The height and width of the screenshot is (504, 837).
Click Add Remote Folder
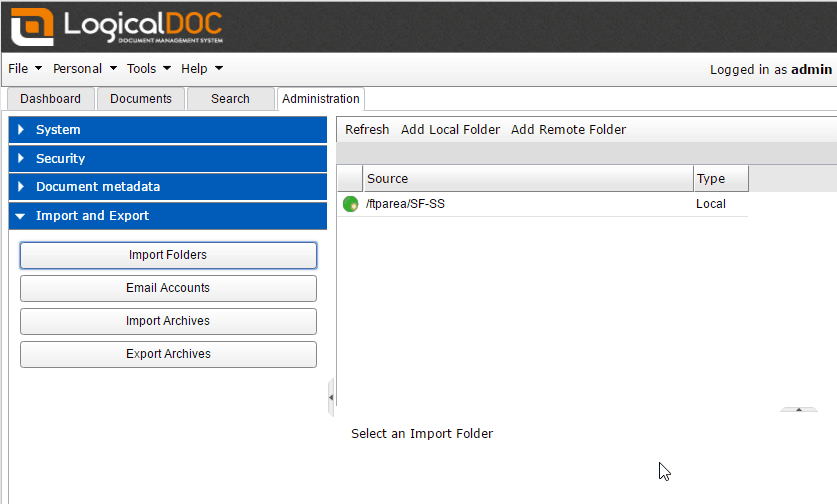coord(568,130)
